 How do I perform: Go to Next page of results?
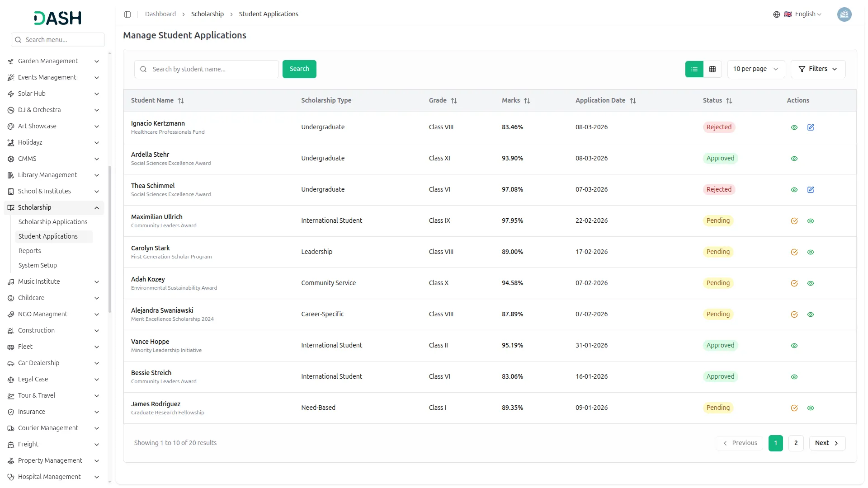click(x=826, y=443)
